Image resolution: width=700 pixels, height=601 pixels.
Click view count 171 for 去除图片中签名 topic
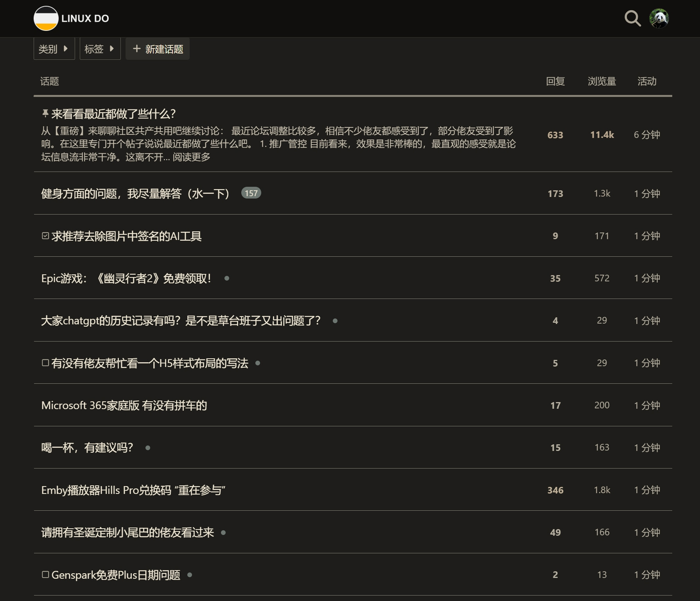click(x=602, y=236)
